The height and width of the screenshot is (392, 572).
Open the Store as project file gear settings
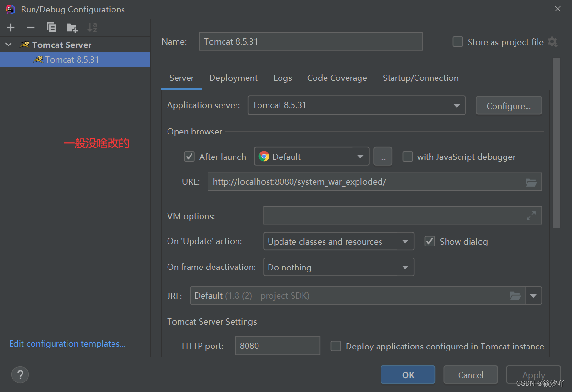[552, 42]
